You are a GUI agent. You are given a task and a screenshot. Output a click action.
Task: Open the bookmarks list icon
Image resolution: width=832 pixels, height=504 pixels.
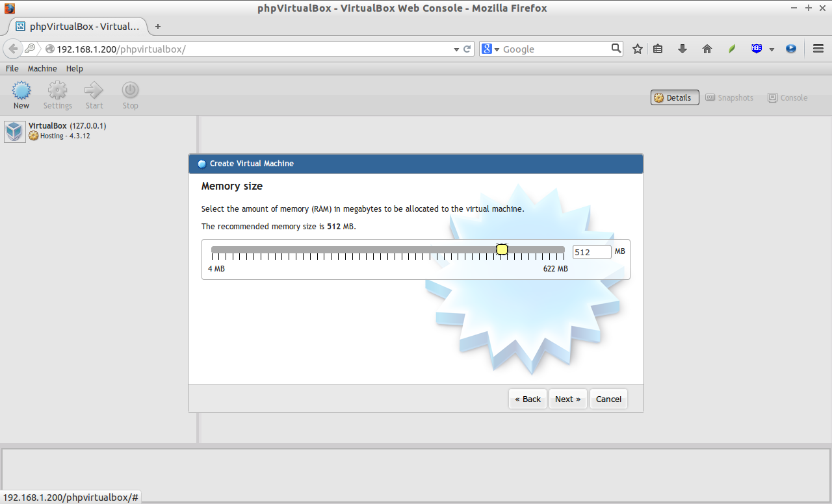[658, 49]
